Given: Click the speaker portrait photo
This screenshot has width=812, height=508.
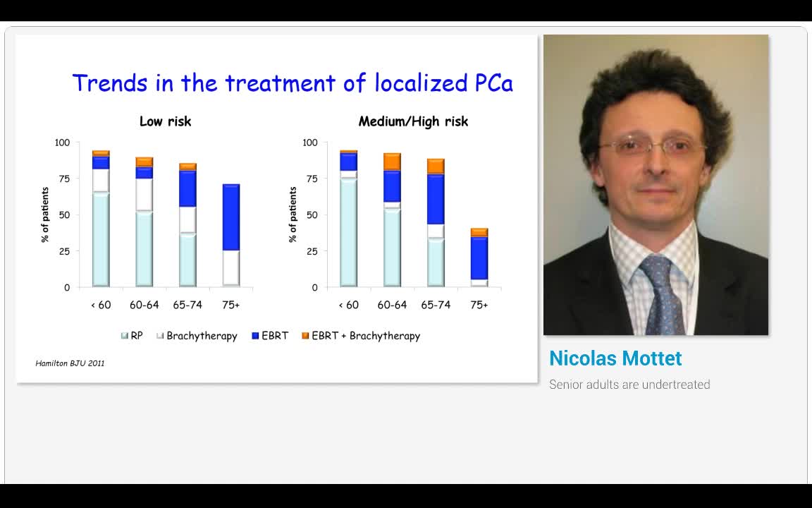Looking at the screenshot, I should pos(656,185).
